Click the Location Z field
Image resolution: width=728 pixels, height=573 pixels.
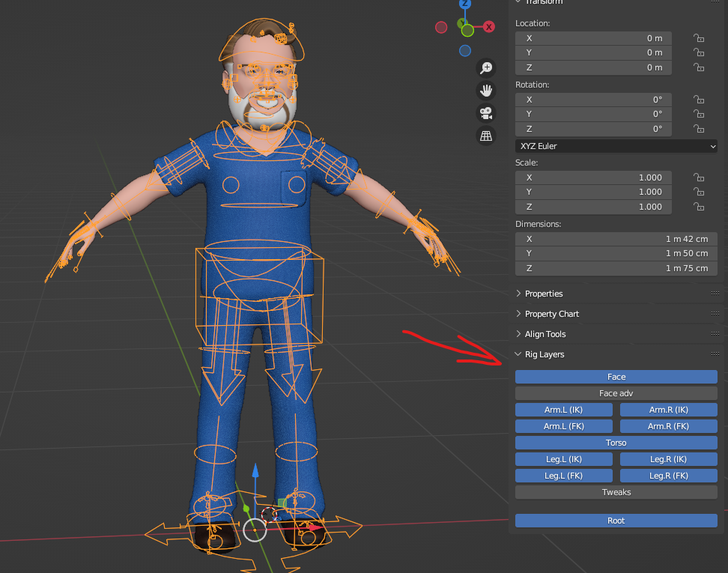click(593, 67)
